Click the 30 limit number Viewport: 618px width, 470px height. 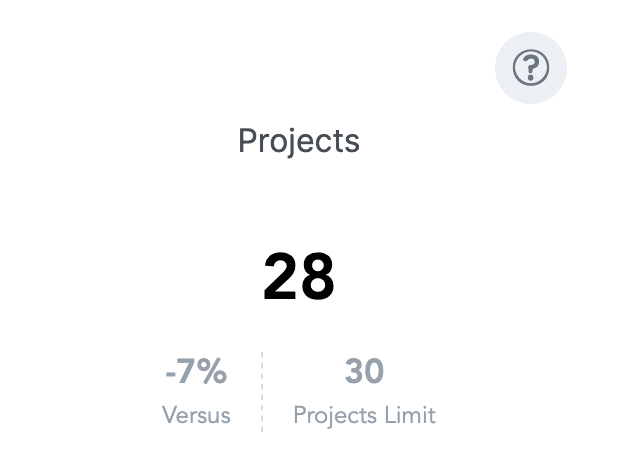[x=364, y=371]
